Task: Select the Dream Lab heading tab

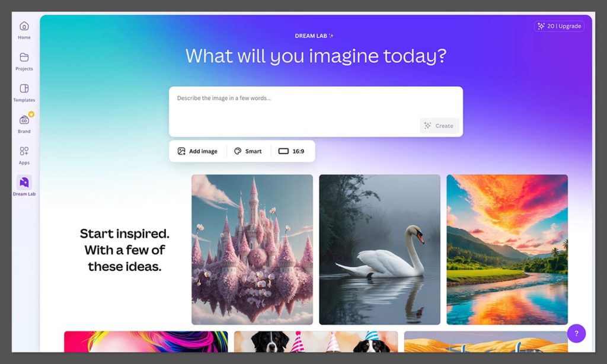Action: click(314, 36)
